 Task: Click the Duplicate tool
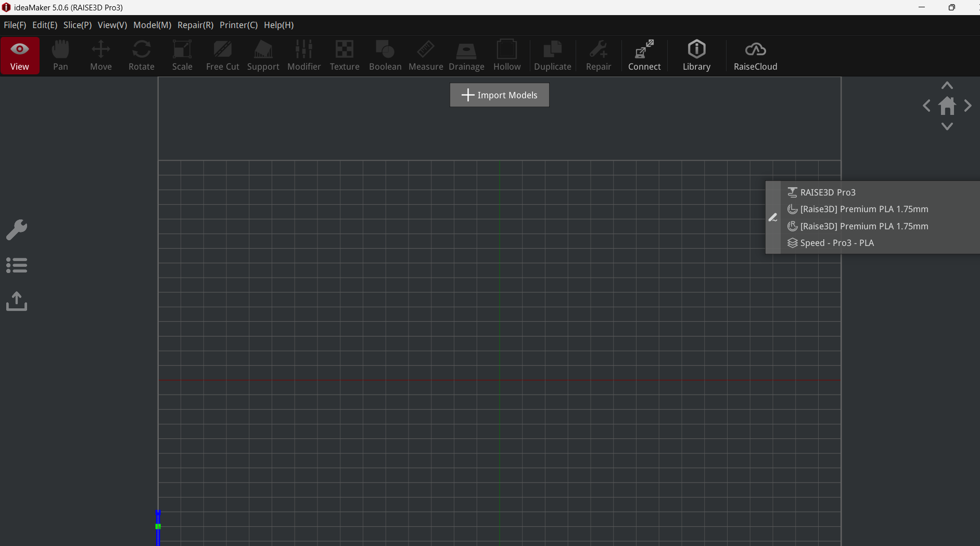pyautogui.click(x=553, y=56)
